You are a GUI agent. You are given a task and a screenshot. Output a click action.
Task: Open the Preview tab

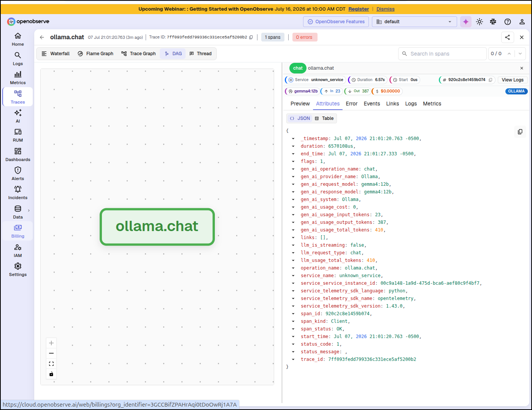[300, 104]
